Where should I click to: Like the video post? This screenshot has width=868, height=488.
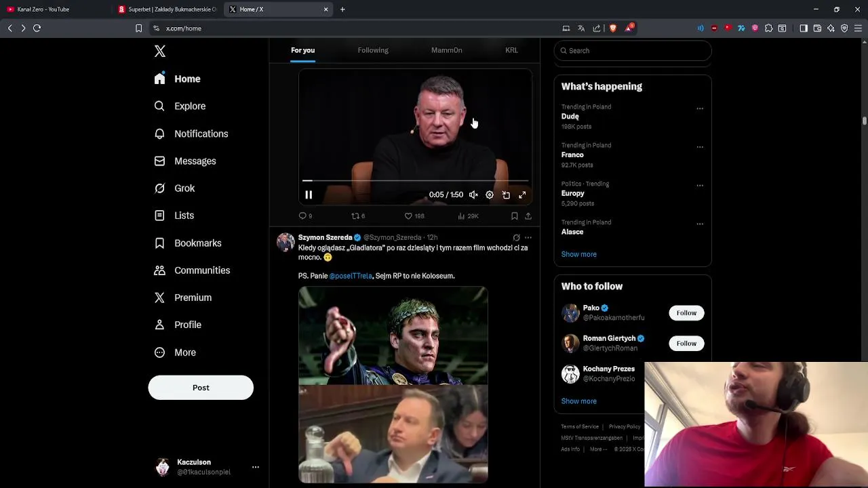click(414, 216)
